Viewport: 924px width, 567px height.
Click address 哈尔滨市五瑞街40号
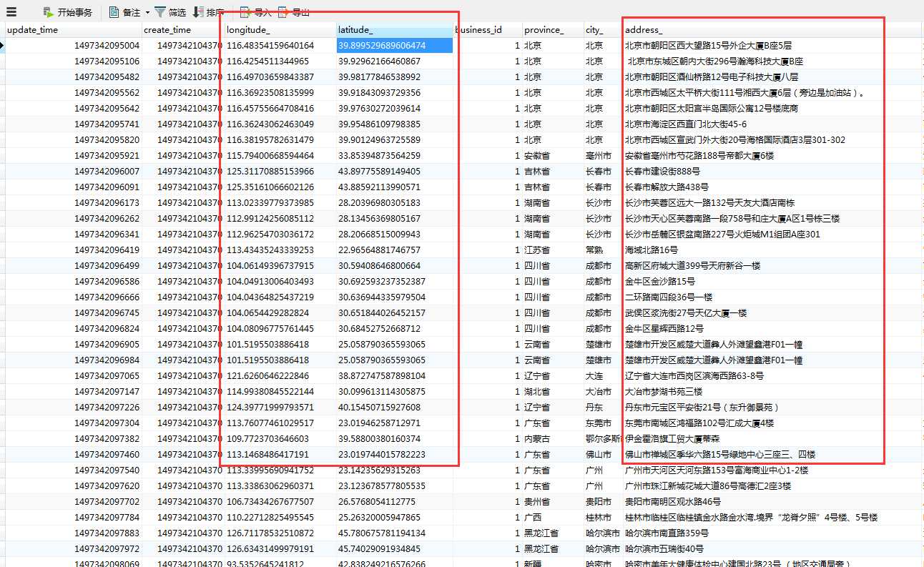pos(664,548)
